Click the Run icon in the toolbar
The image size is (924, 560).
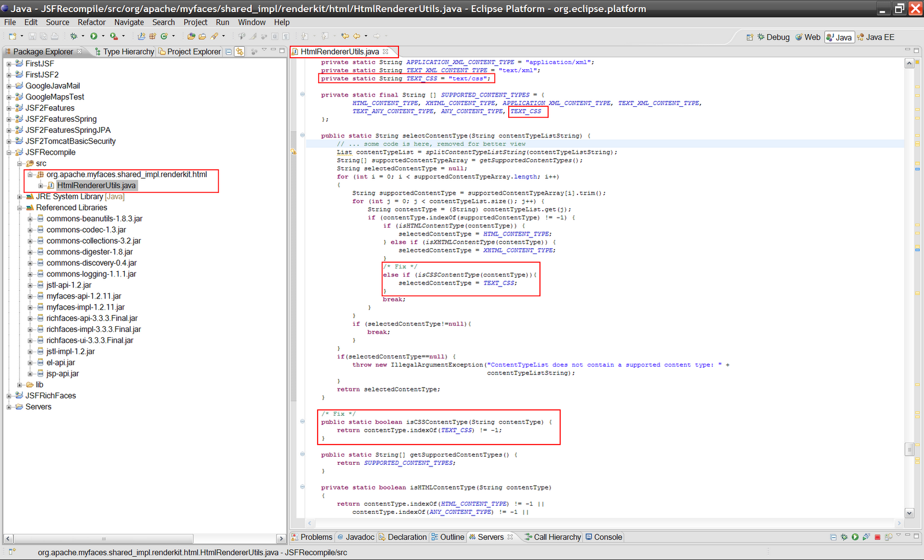(94, 36)
